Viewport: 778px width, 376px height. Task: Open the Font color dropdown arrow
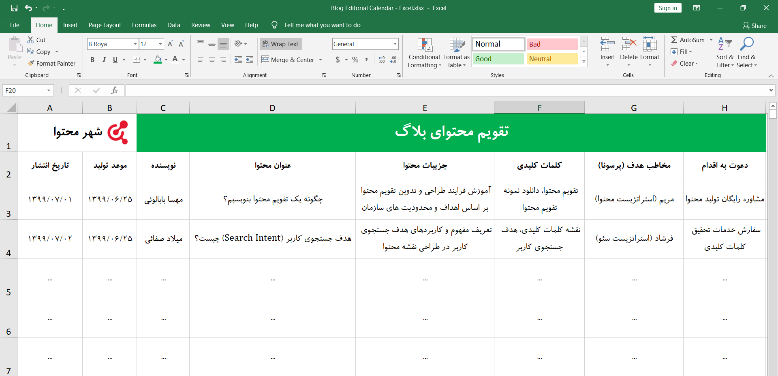click(183, 60)
